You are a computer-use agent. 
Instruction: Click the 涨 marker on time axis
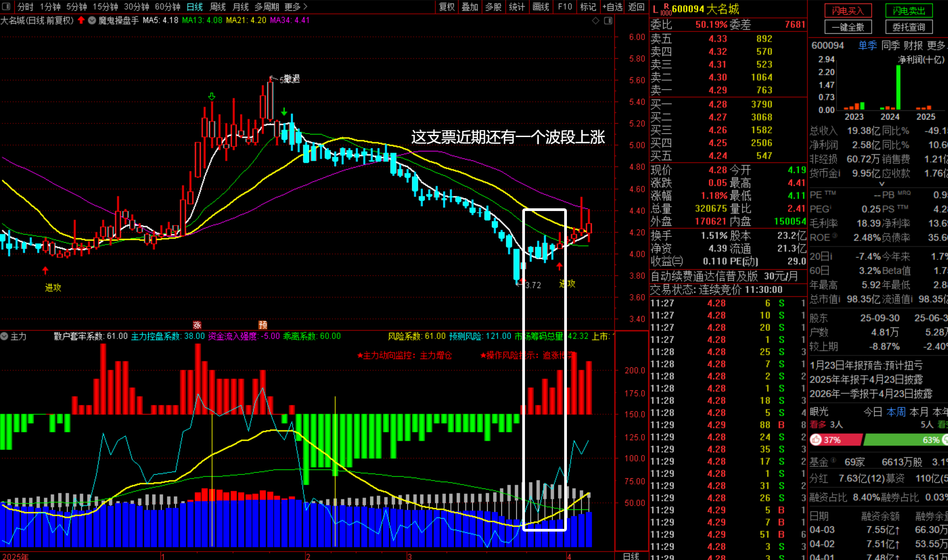197,325
